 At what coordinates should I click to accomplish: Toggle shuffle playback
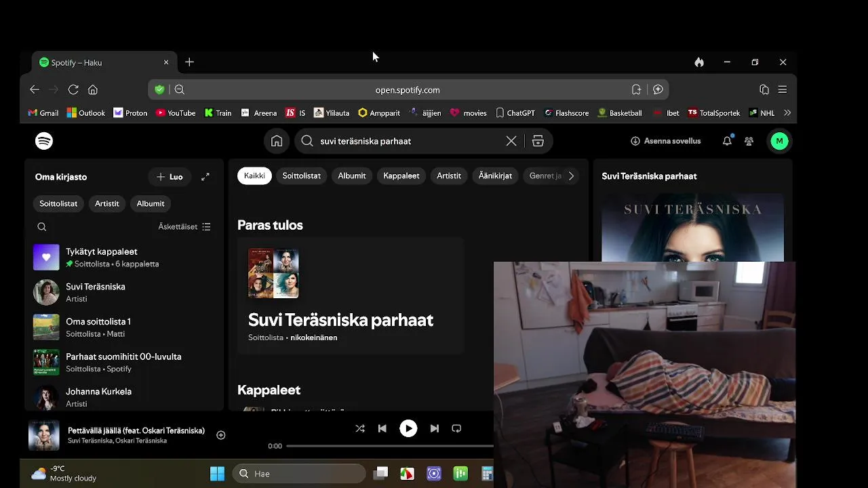coord(360,428)
